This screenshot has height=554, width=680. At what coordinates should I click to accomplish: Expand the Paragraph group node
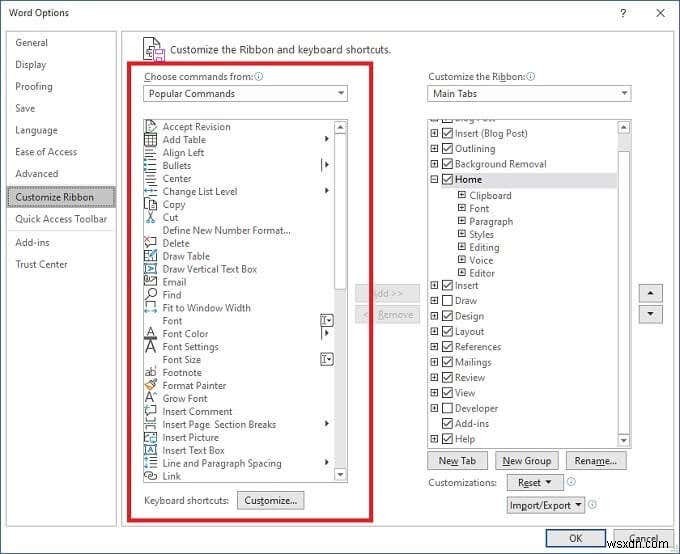pyautogui.click(x=462, y=221)
